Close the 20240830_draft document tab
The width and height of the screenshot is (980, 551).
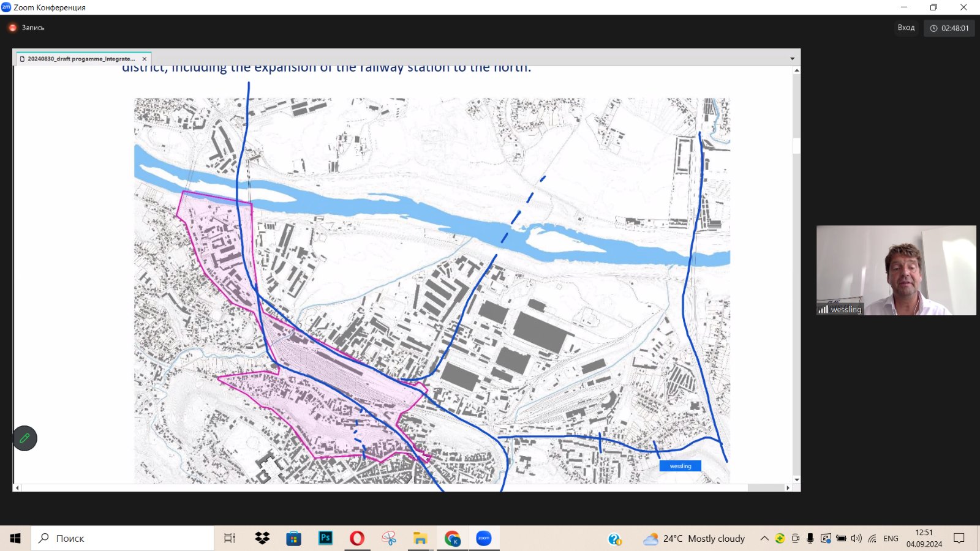pos(145,59)
